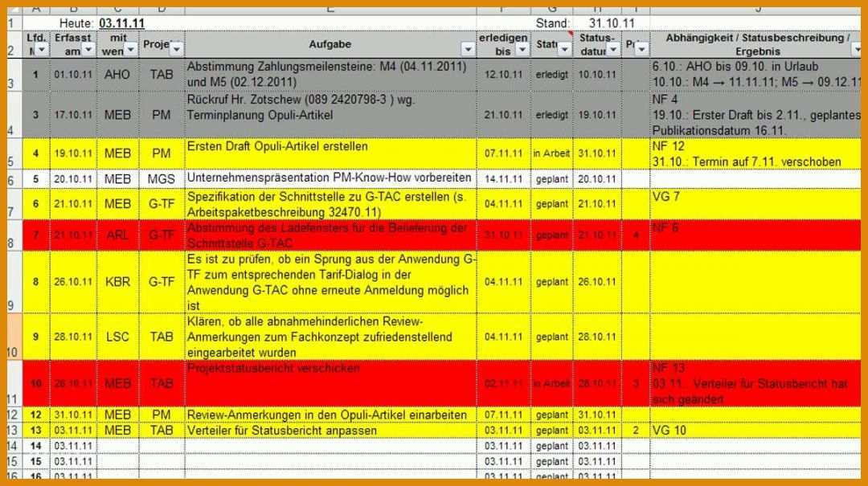Open filter dropdown for Aufgabe column
This screenshot has width=868, height=486.
[x=469, y=51]
